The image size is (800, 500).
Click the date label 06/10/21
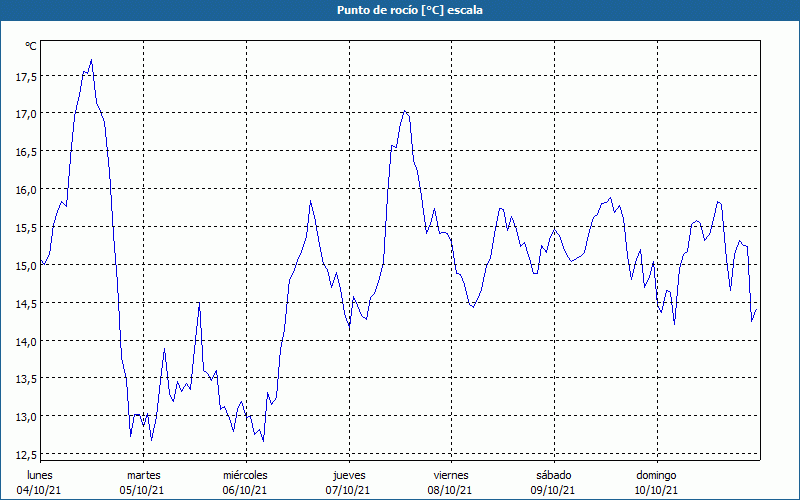(x=245, y=490)
